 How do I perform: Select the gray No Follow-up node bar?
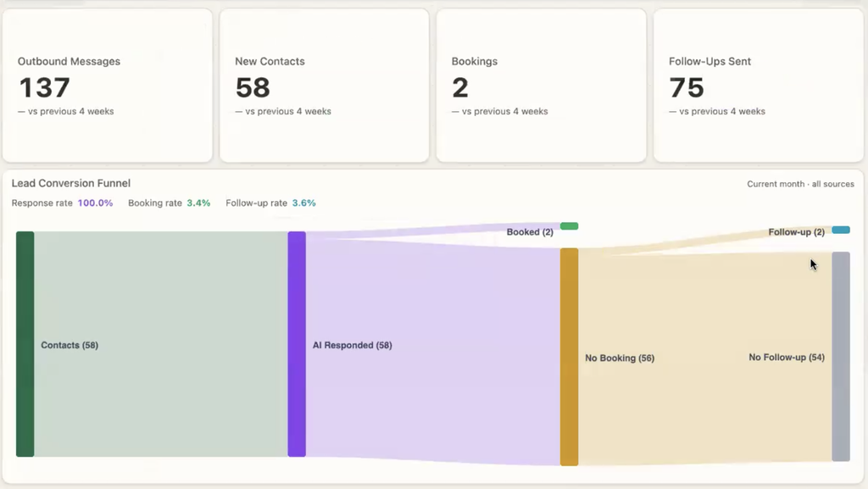[x=841, y=357]
